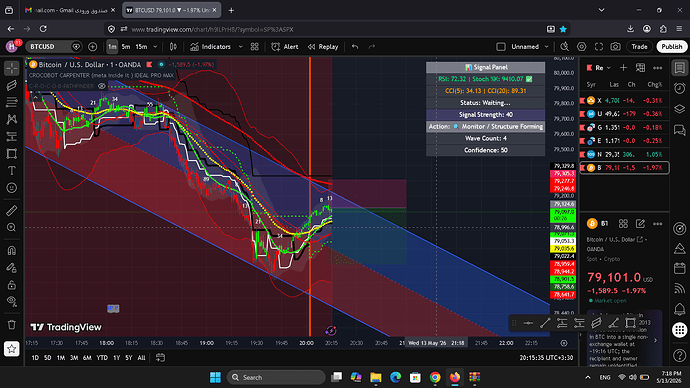Open go to date calendar icon
This screenshot has width=690, height=388.
coord(161,358)
